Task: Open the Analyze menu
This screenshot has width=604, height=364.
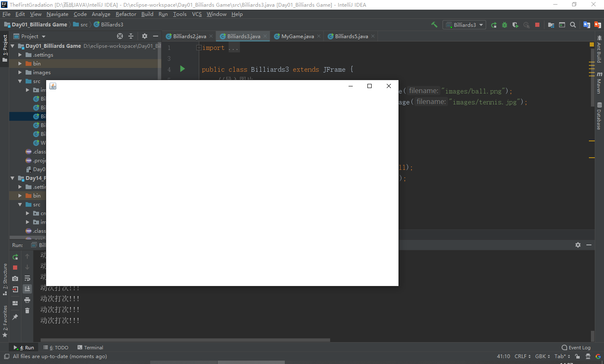Action: pos(101,14)
